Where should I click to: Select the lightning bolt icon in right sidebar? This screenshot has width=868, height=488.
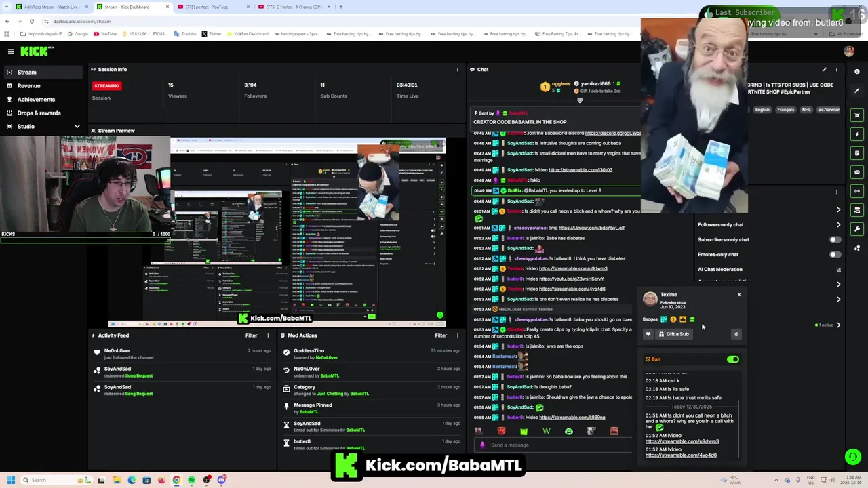[x=857, y=134]
